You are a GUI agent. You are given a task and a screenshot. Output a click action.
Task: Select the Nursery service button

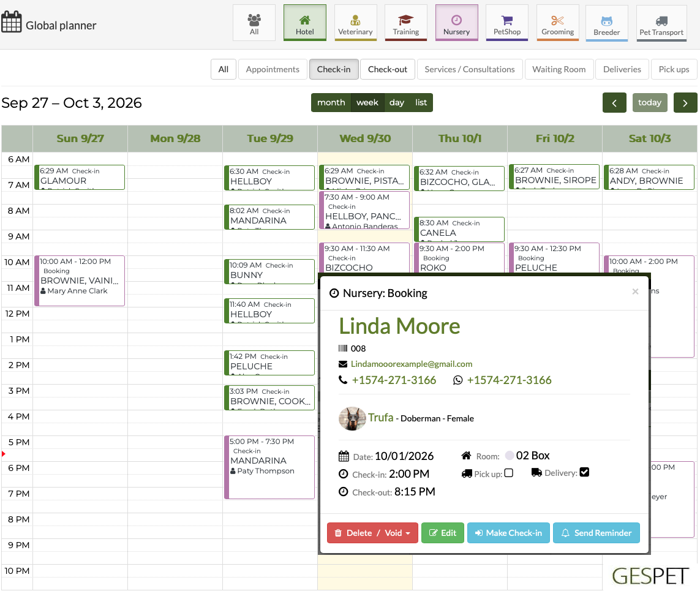[456, 23]
